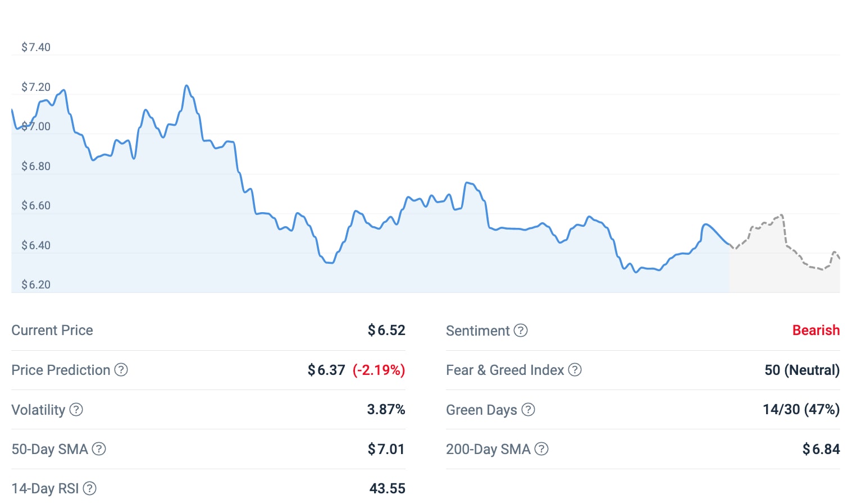Click the blue price line at its peak
Viewport: 861px width, 504px height.
(187, 85)
